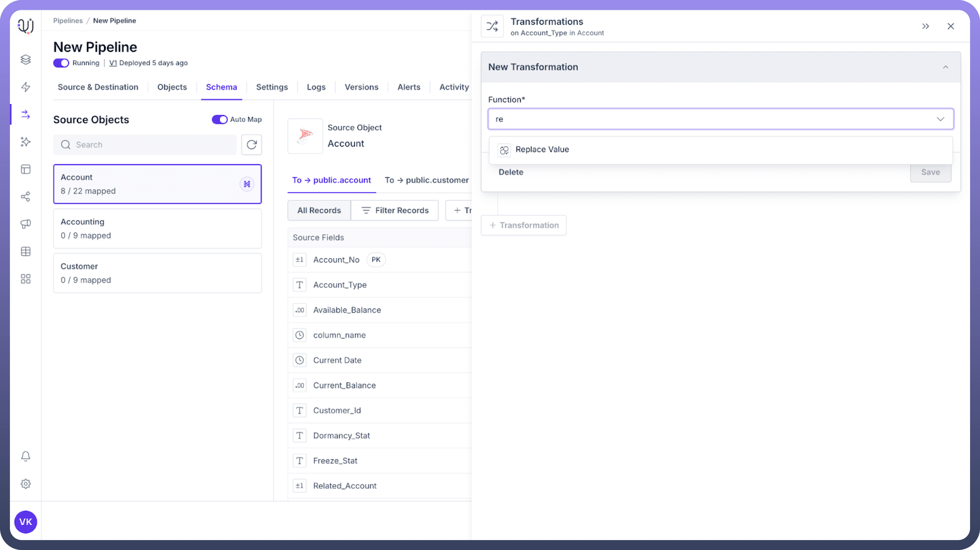Switch to the Settings tab
Viewport: 980px width, 550px height.
272,87
